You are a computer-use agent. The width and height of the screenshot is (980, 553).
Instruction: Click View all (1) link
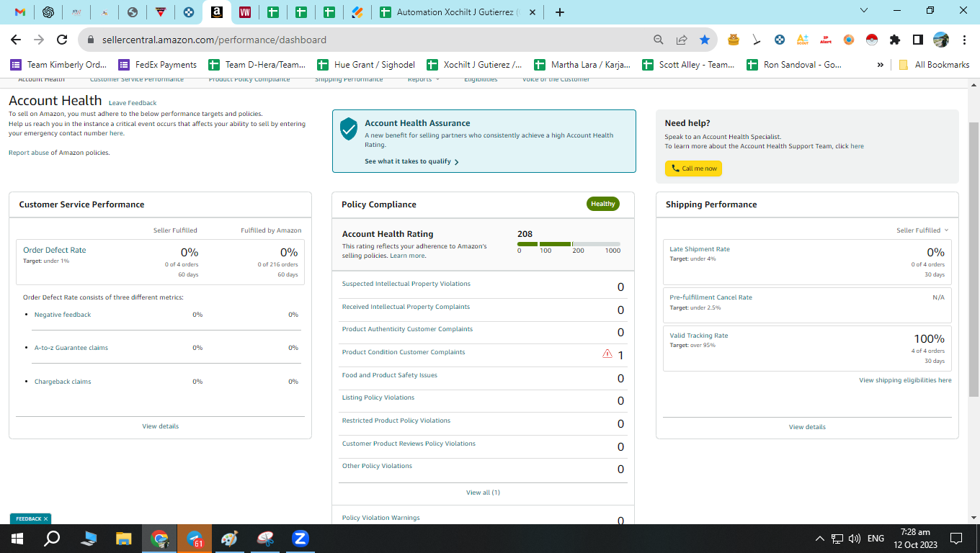[483, 493]
